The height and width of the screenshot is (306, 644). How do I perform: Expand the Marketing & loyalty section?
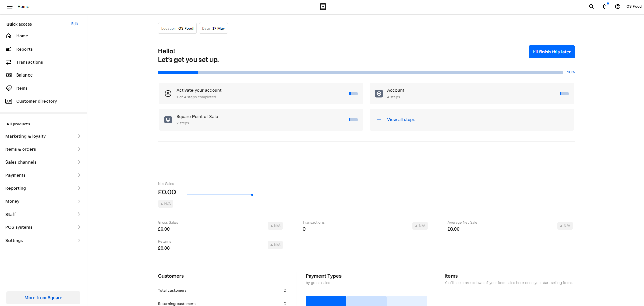[x=43, y=136]
